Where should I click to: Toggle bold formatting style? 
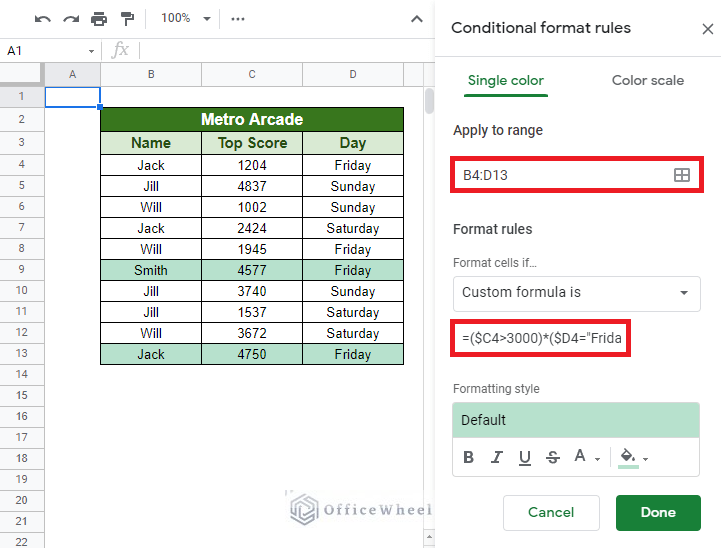[x=469, y=457]
